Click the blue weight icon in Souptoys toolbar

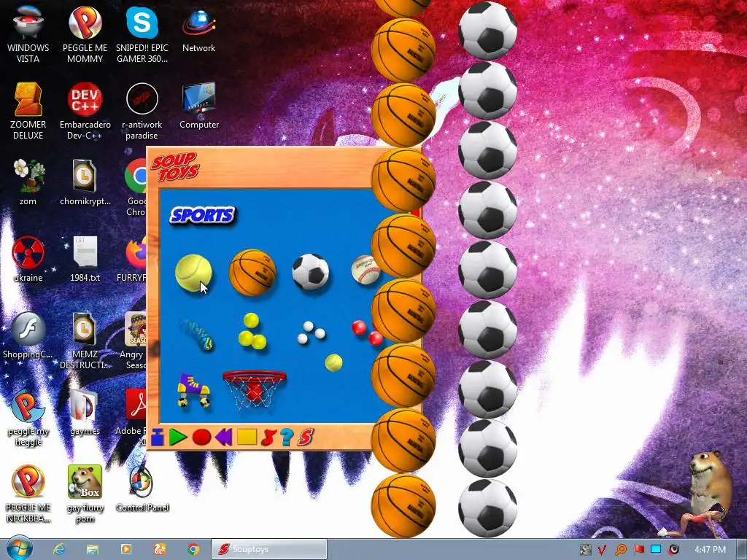[x=158, y=437]
